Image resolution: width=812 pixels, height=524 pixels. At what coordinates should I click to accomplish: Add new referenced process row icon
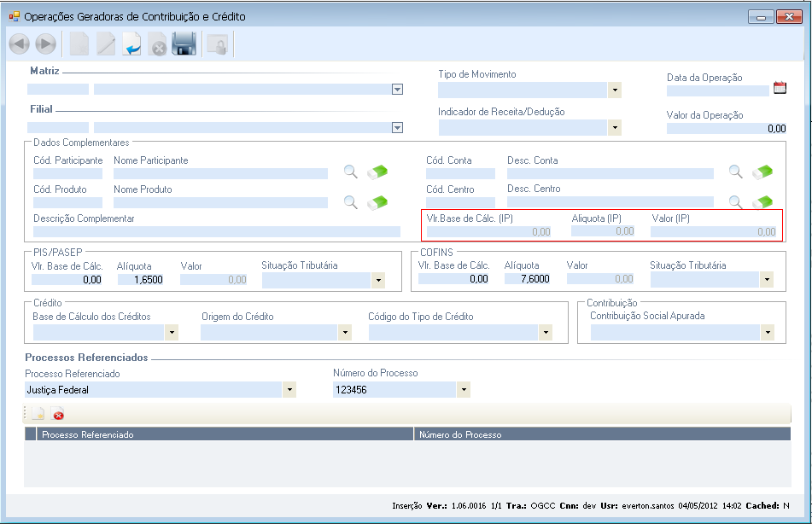tap(38, 415)
